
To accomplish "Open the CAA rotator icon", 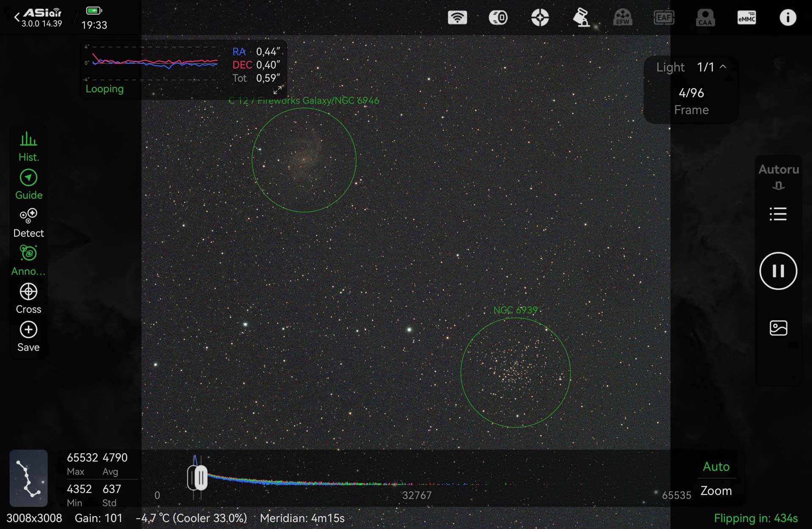I will [705, 18].
